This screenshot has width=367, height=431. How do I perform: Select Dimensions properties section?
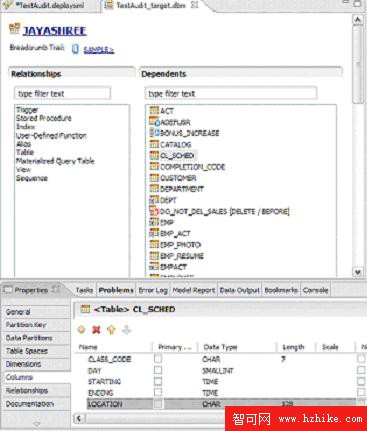[x=36, y=364]
